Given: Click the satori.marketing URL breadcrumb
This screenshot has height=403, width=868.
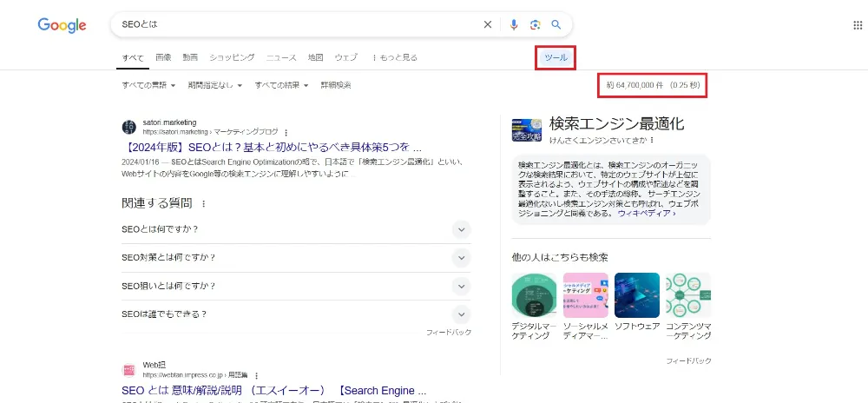Looking at the screenshot, I should (x=210, y=132).
